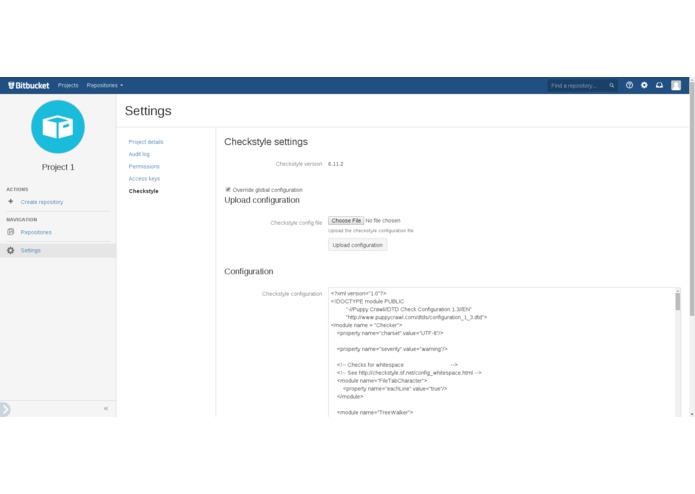This screenshot has width=695, height=494.
Task: Click the 'property name="severity"' line
Action: [392, 349]
